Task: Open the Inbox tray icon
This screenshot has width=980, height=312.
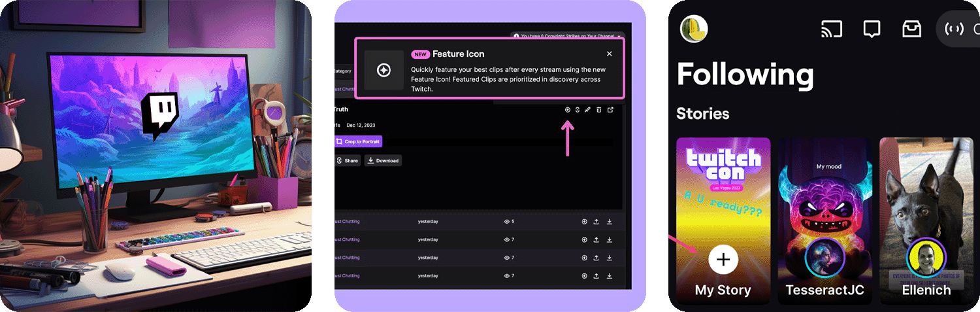Action: [911, 29]
